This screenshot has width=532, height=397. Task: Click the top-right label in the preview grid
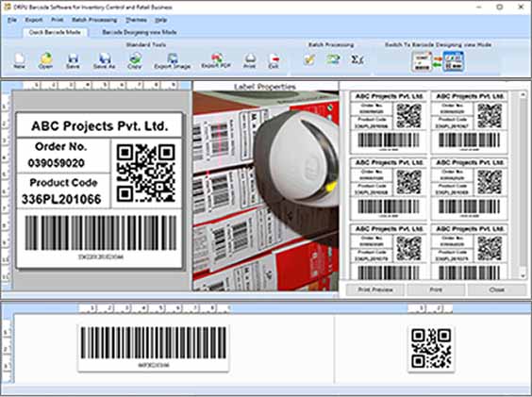pos(469,123)
